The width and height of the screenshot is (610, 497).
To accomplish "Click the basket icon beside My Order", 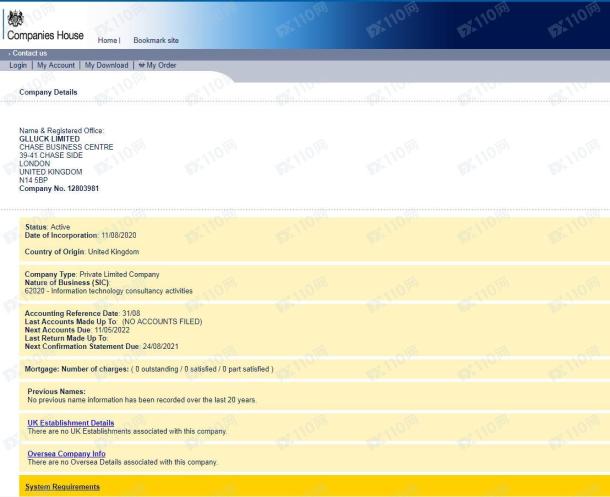I will point(142,65).
